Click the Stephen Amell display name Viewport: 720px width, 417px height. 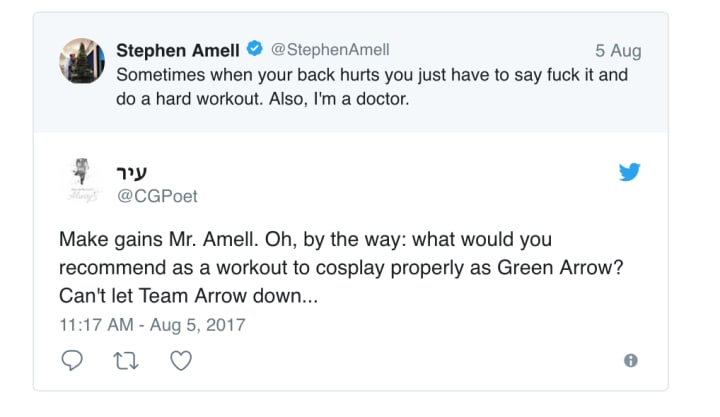point(180,50)
